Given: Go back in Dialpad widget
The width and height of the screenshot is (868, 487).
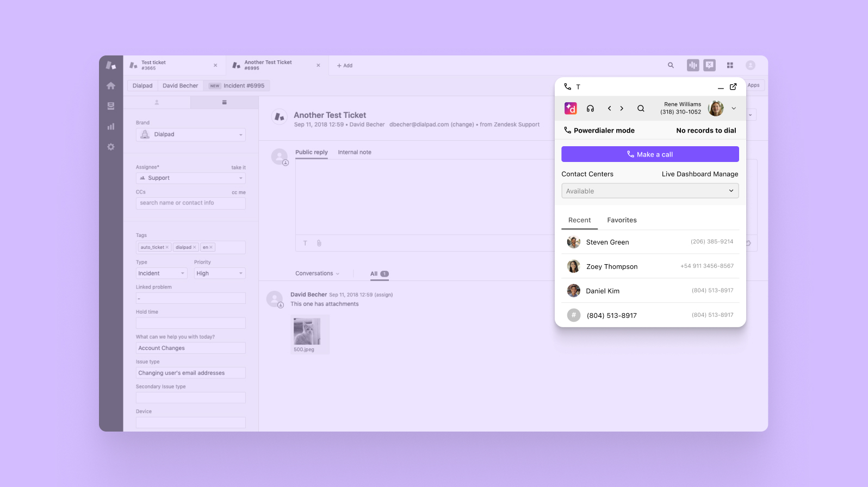Looking at the screenshot, I should (x=609, y=108).
